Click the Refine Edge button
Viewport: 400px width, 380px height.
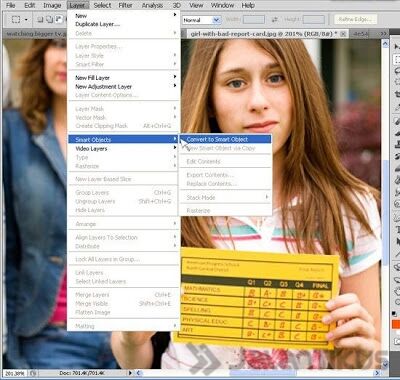(355, 19)
